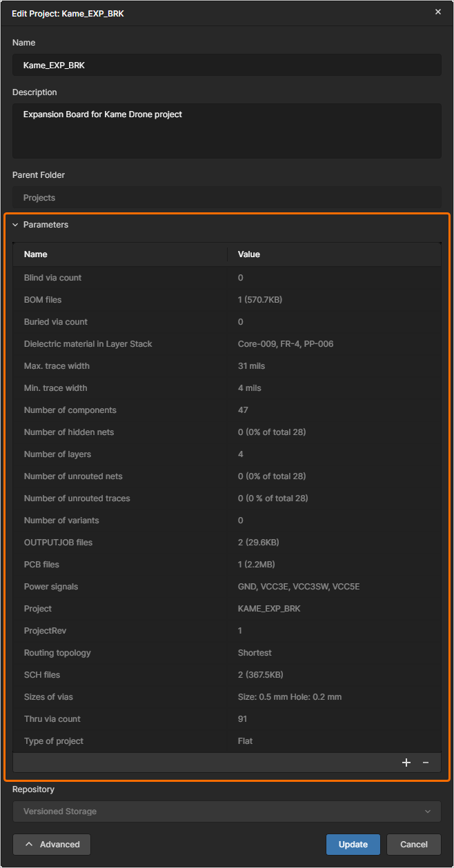
Task: Select the ProjectRev parameter row
Action: click(226, 631)
